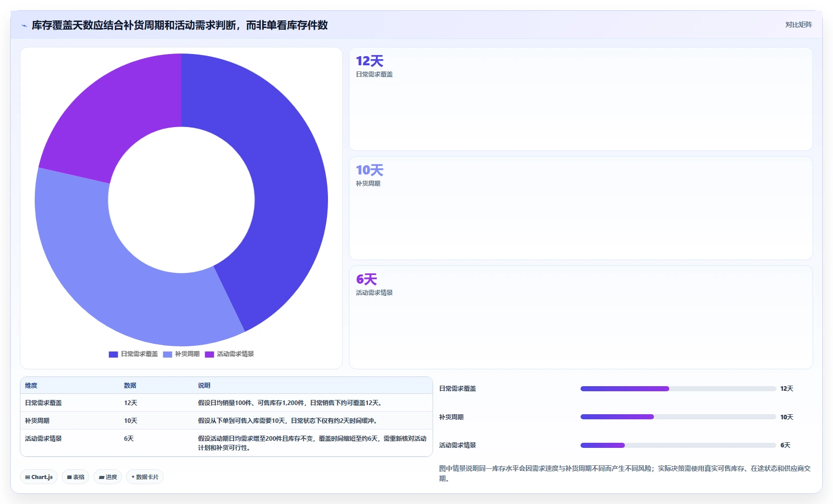Image resolution: width=833 pixels, height=504 pixels.
Task: Click the 日常需求覆盖 progress bar
Action: (678, 389)
